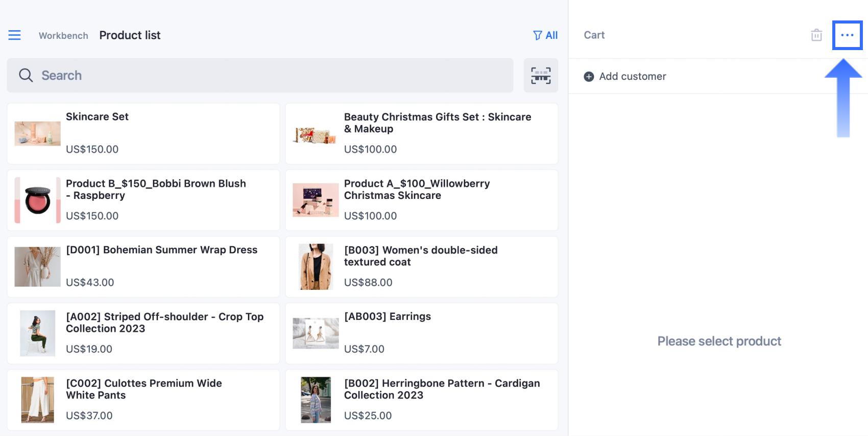Open the hamburger navigation menu

14,35
